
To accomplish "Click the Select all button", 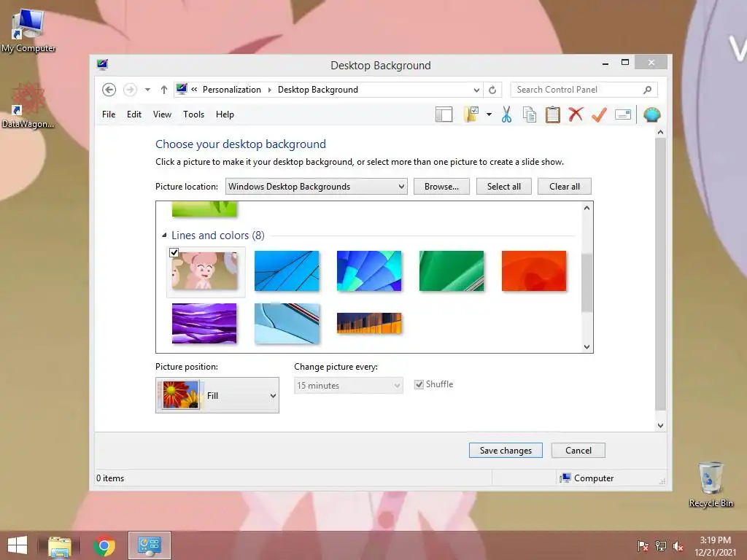I will pos(503,186).
